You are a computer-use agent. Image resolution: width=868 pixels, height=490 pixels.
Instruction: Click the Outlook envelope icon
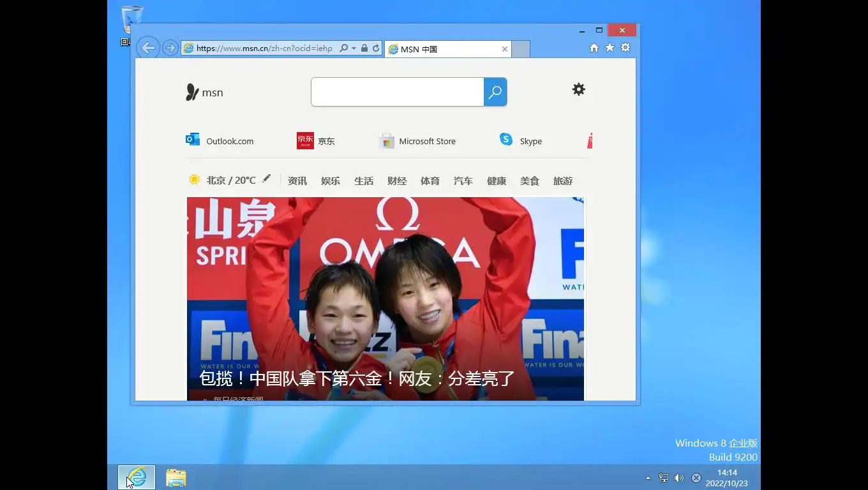pos(193,140)
